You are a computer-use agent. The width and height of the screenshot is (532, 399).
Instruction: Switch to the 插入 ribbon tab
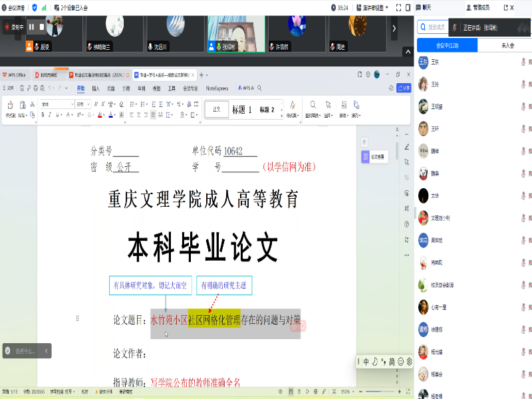[x=96, y=88]
